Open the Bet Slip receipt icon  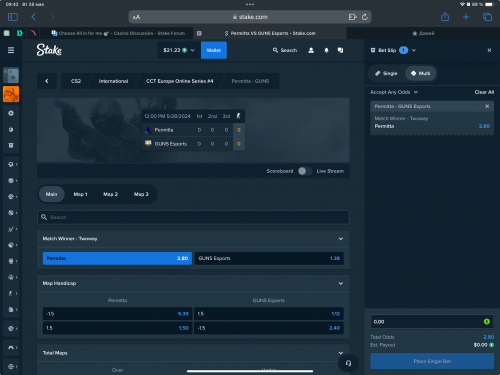tap(373, 50)
